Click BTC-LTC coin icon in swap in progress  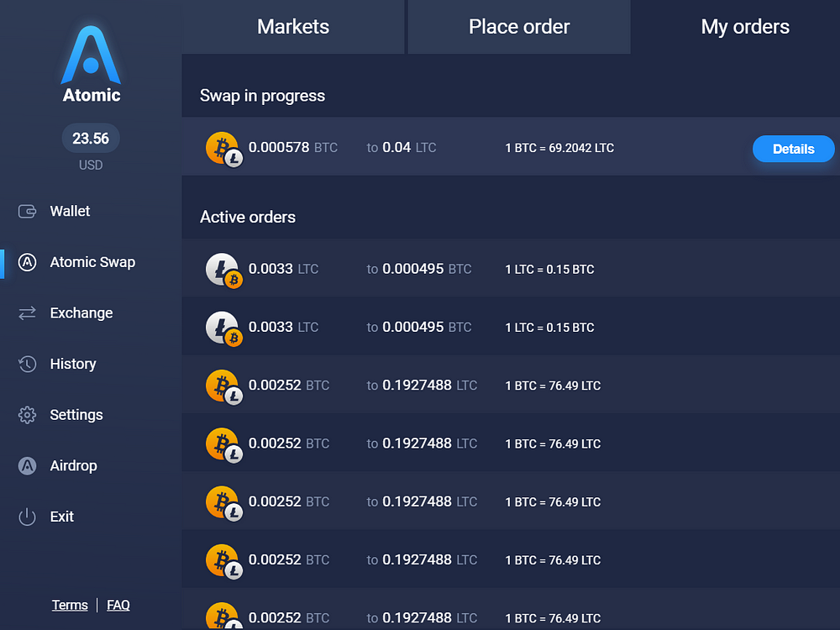224,149
